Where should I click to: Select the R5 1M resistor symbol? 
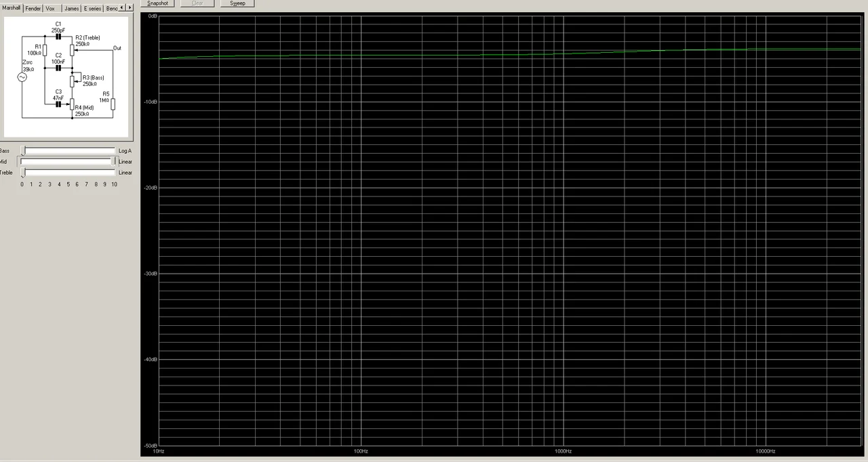(113, 103)
